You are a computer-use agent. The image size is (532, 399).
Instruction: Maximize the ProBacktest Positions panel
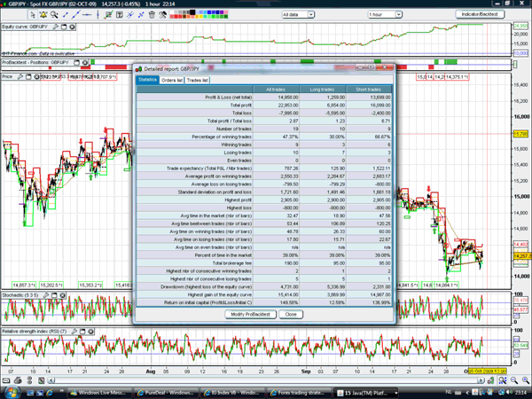(76, 62)
